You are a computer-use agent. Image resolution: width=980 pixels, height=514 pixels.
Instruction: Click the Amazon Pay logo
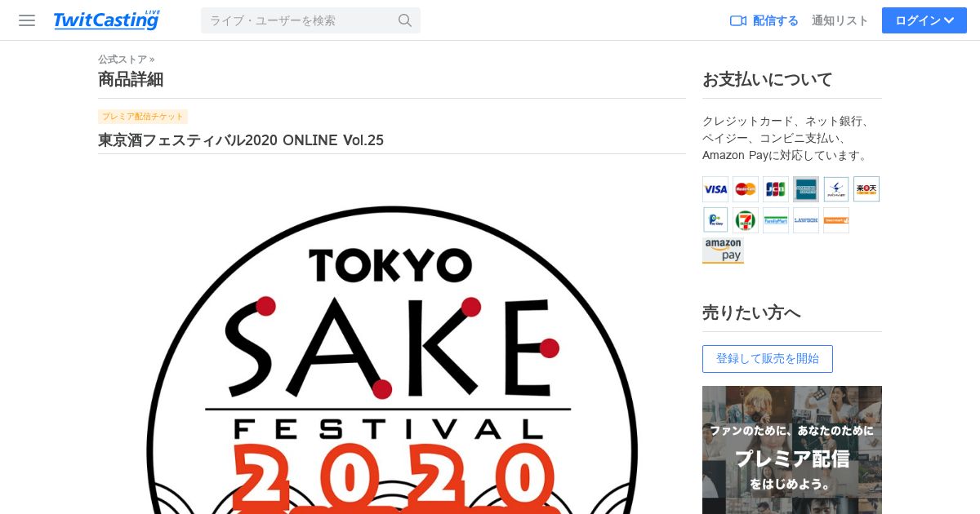pyautogui.click(x=723, y=250)
